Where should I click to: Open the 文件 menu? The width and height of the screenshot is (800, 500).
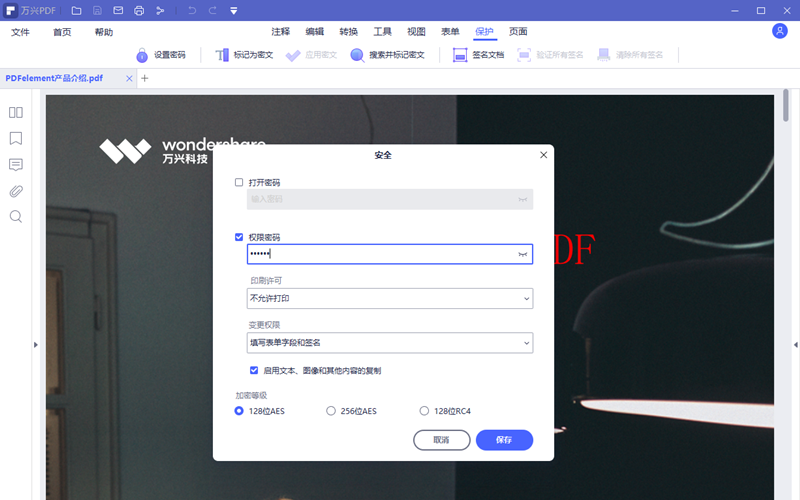[21, 32]
